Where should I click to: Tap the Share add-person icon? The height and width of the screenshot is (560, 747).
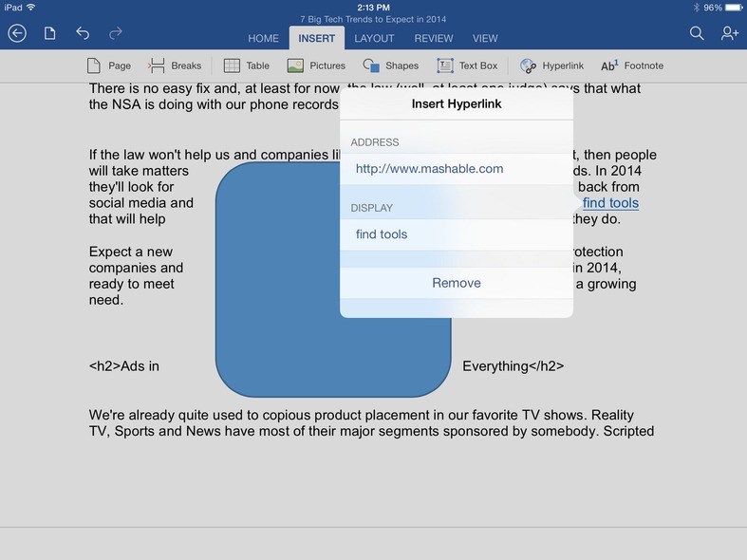pyautogui.click(x=729, y=33)
